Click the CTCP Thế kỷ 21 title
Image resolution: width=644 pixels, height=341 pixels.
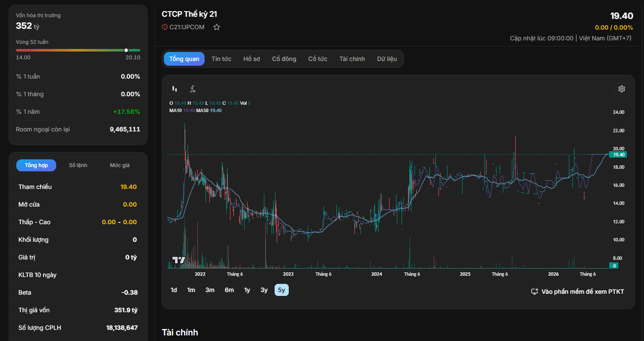click(x=189, y=14)
